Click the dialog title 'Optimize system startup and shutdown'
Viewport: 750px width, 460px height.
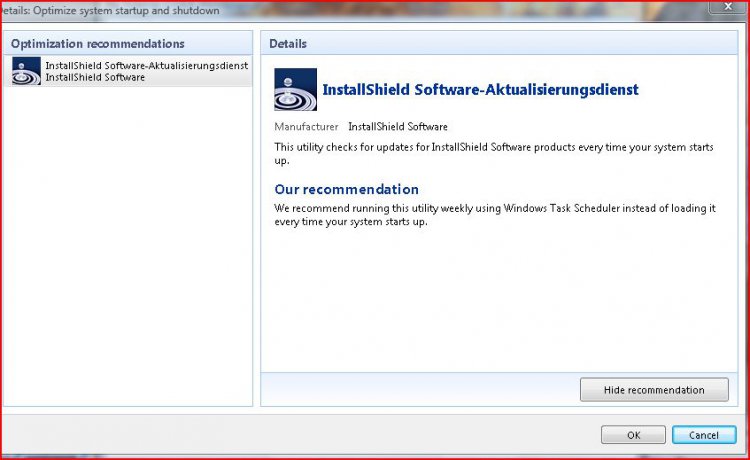click(x=126, y=11)
